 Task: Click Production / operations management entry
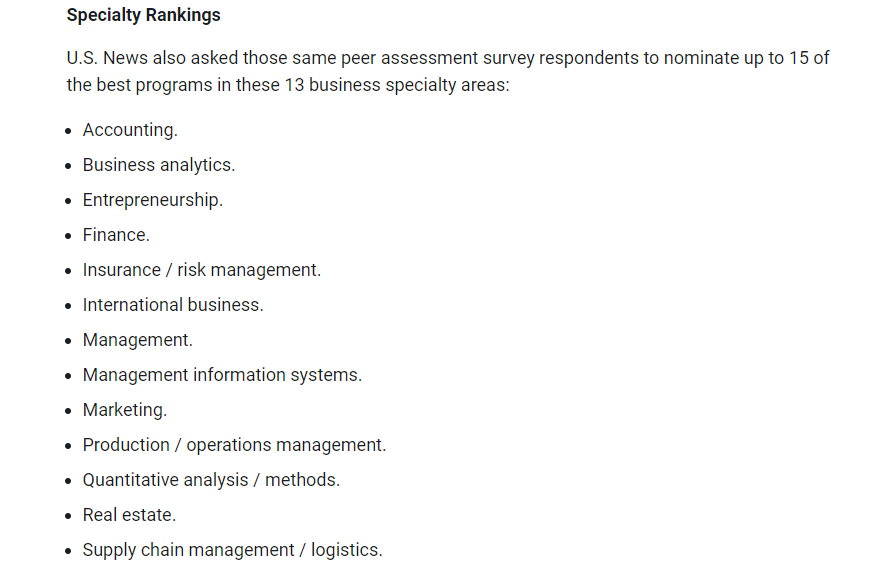[234, 445]
